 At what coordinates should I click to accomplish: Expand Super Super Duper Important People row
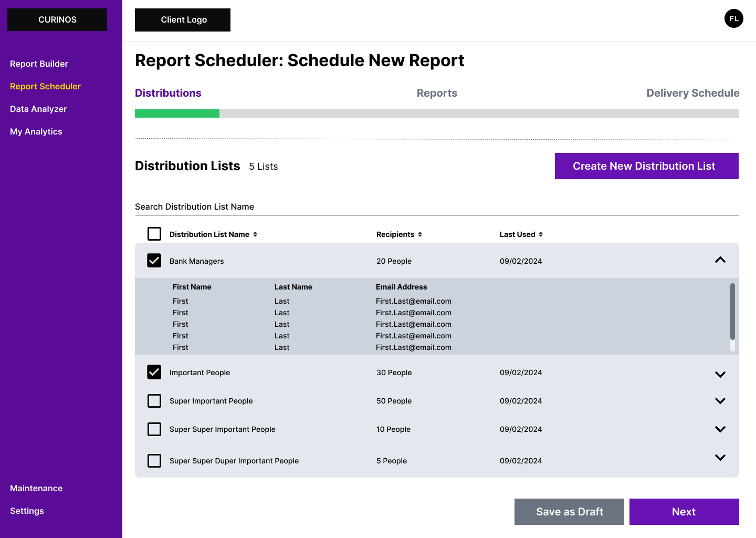[x=720, y=458]
